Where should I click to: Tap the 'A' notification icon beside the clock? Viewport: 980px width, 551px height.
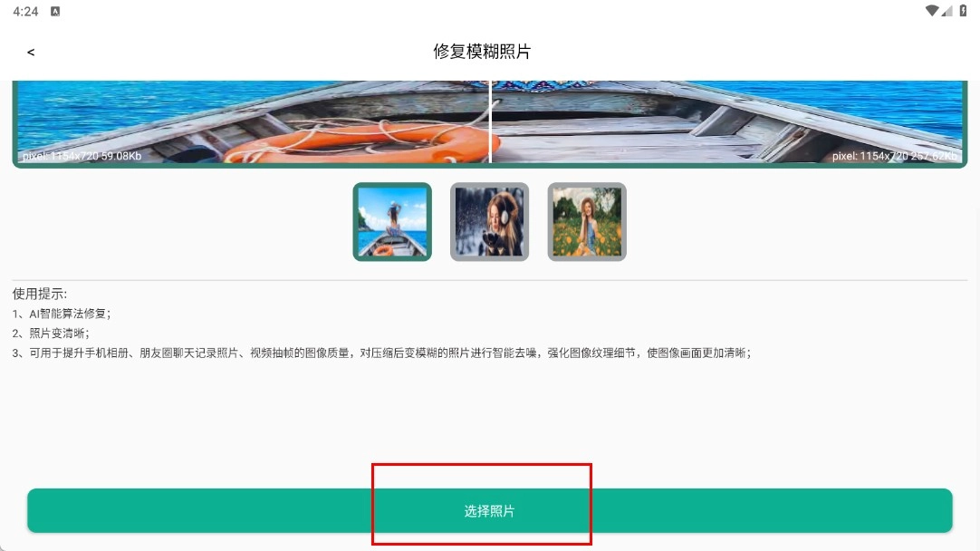(x=55, y=11)
